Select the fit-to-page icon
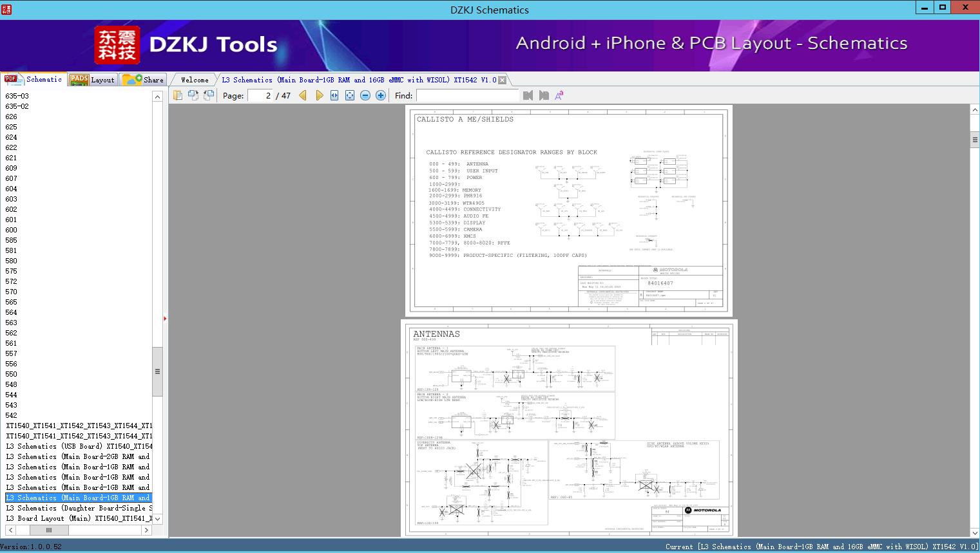Image resolution: width=980 pixels, height=553 pixels. pos(349,95)
